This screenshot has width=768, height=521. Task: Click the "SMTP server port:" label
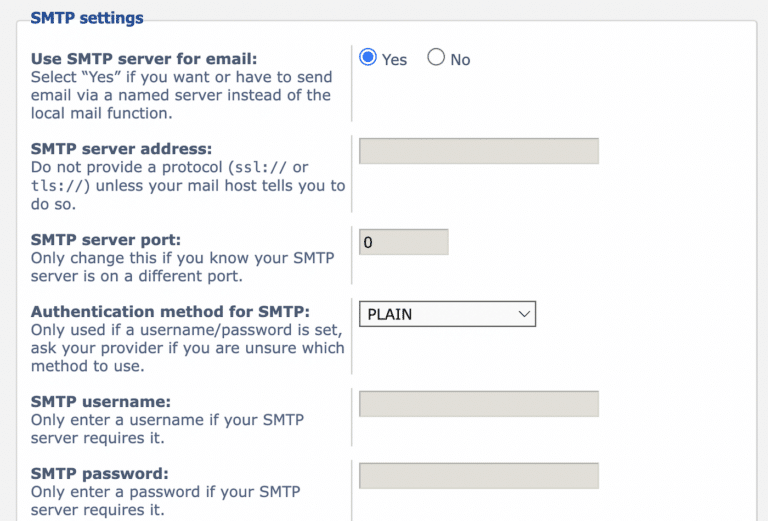[106, 240]
